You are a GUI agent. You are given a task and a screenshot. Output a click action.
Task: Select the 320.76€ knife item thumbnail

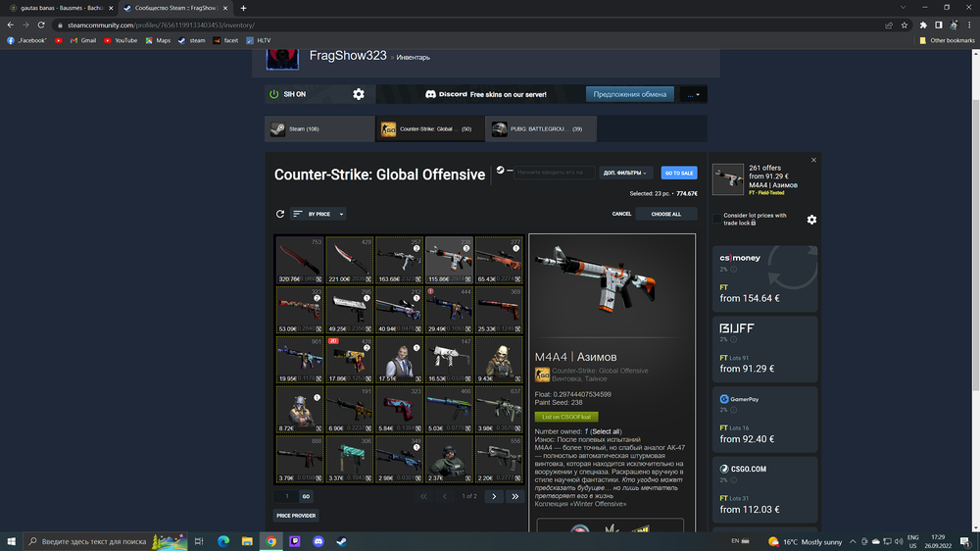coord(299,260)
